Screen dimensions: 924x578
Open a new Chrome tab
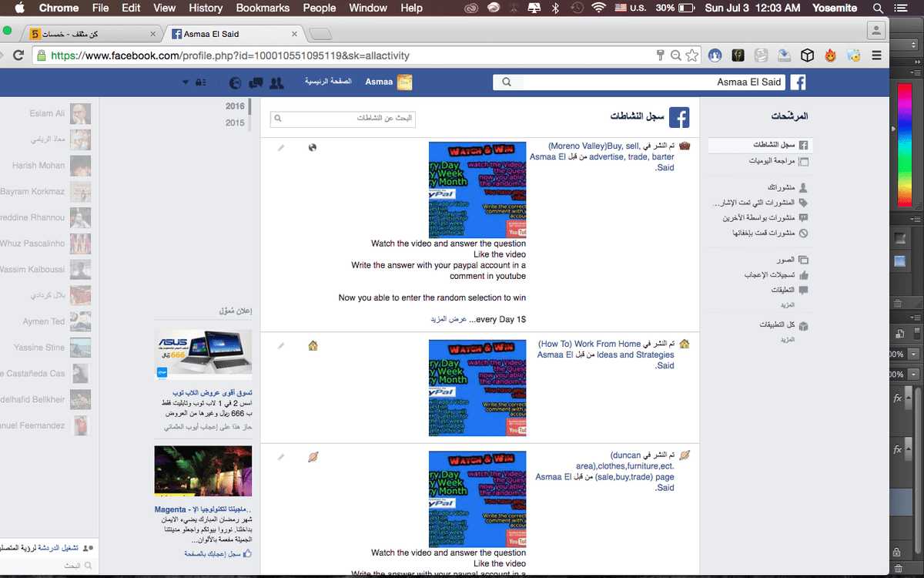coord(320,34)
